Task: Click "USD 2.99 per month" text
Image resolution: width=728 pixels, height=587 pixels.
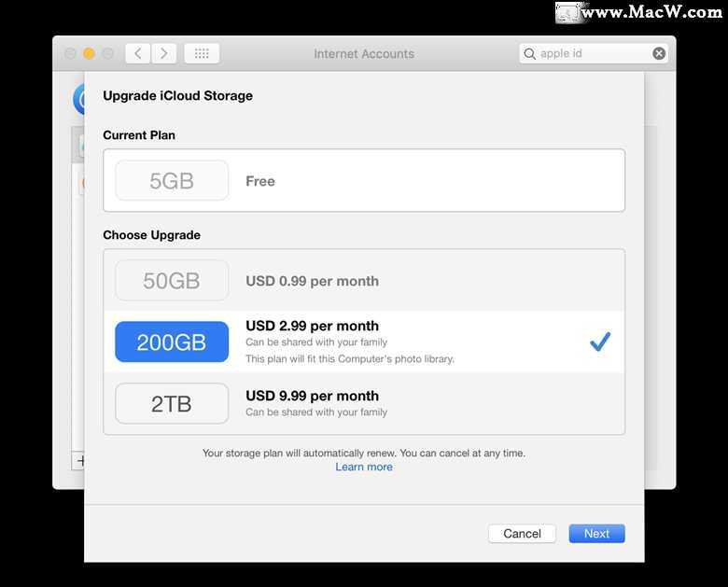Action: (x=312, y=326)
